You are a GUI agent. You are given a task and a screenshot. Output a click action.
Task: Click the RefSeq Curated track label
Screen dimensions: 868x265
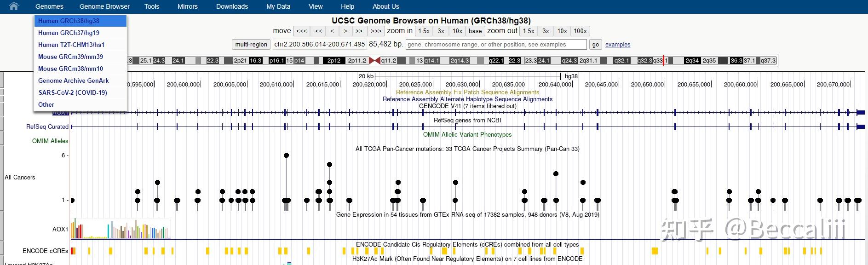[x=47, y=127]
